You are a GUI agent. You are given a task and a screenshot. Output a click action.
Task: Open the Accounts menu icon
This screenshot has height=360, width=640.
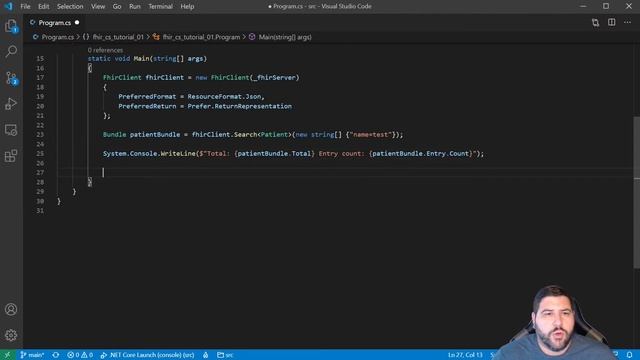[11, 309]
